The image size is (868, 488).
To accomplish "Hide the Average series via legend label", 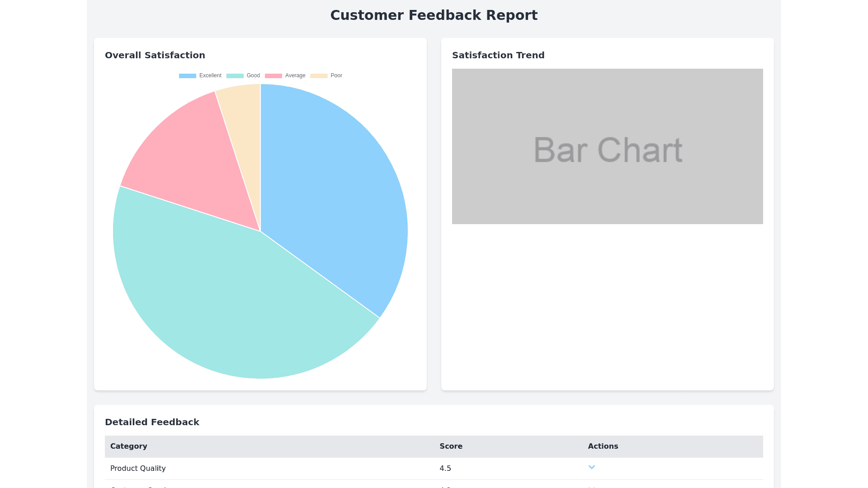I will click(x=295, y=75).
